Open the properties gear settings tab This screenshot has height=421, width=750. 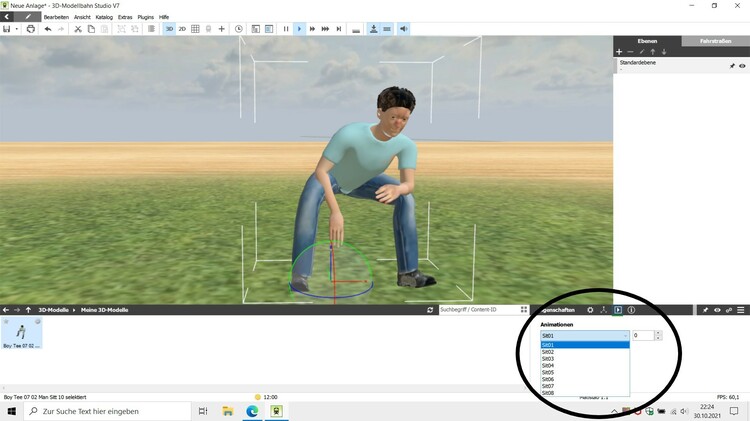coord(590,310)
